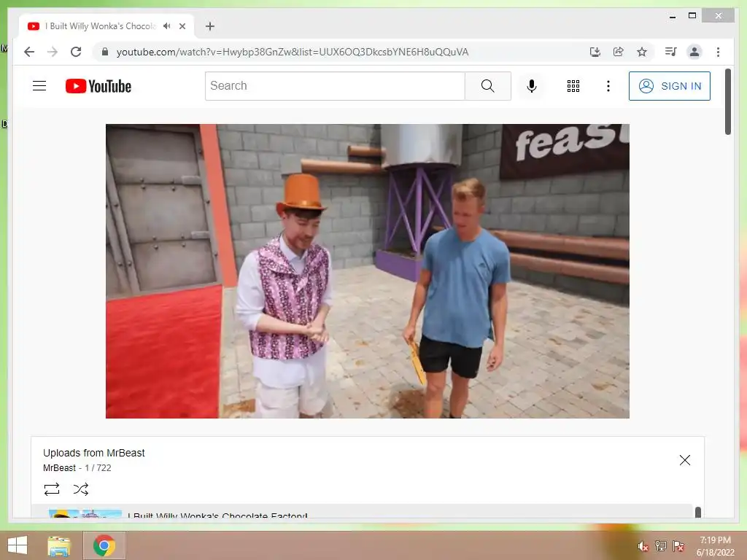
Task: Open the Windows Start button
Action: tap(18, 545)
